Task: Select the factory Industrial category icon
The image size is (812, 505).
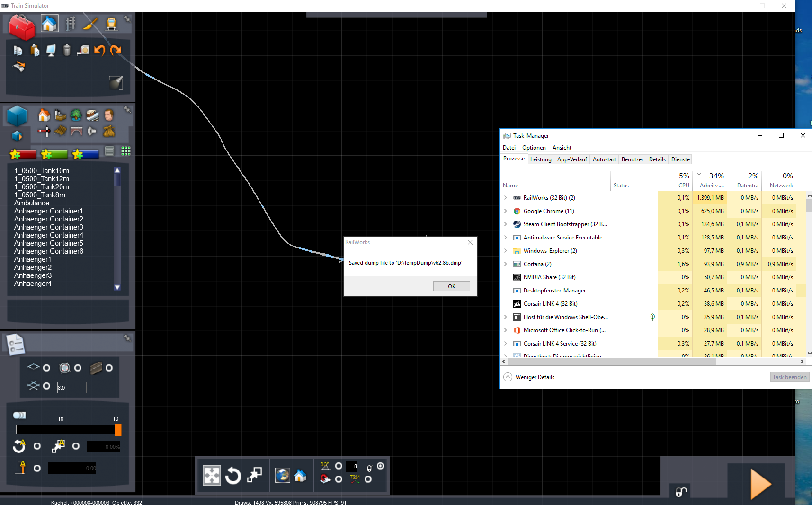Action: click(60, 115)
